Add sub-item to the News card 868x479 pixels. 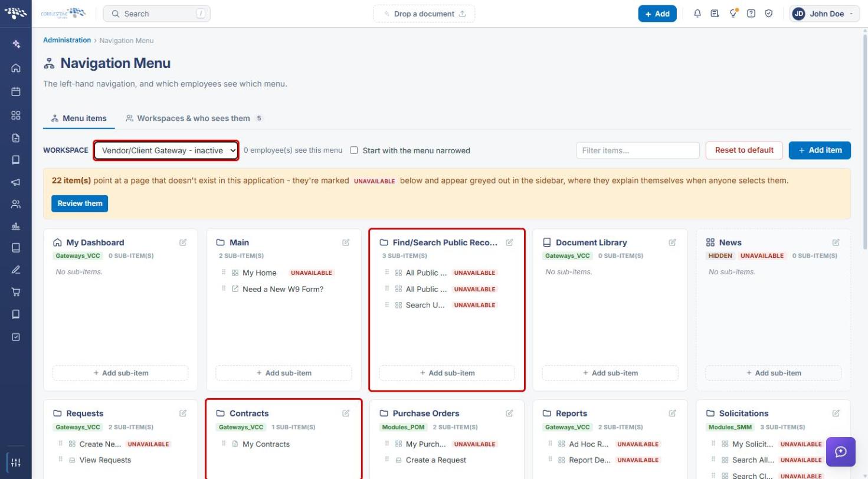[x=773, y=373]
